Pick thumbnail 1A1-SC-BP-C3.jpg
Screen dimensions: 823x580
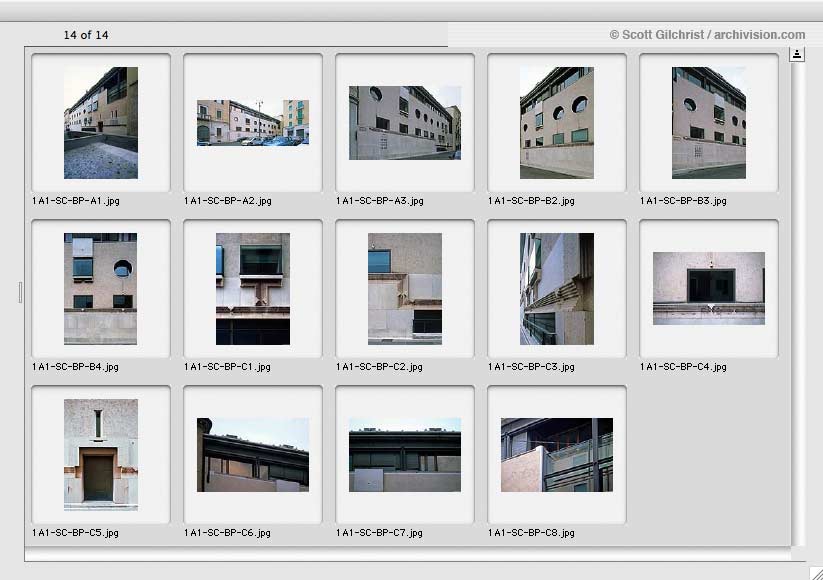coord(557,289)
